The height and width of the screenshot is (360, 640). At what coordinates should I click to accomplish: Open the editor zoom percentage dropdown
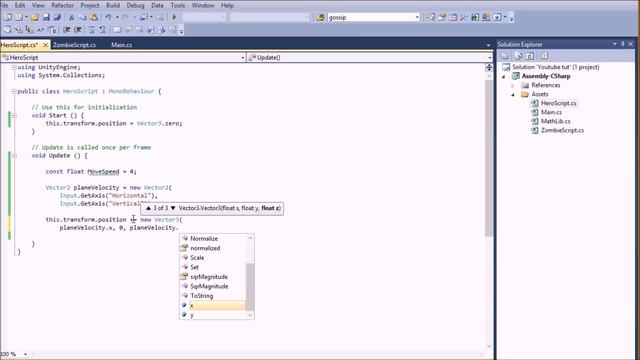(25, 354)
